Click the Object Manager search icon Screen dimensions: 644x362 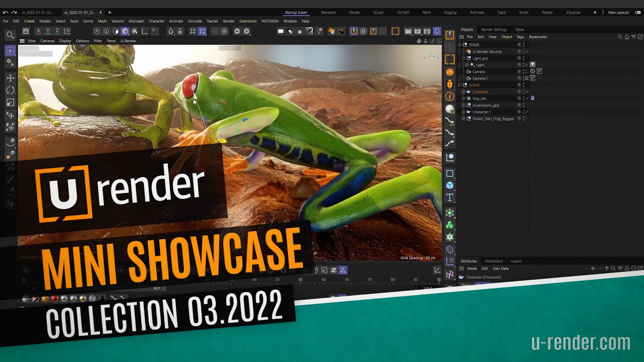pos(620,37)
